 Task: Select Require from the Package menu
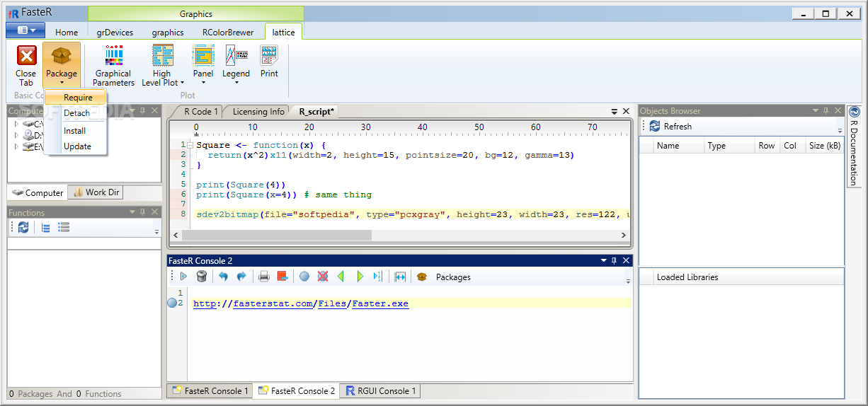(76, 98)
